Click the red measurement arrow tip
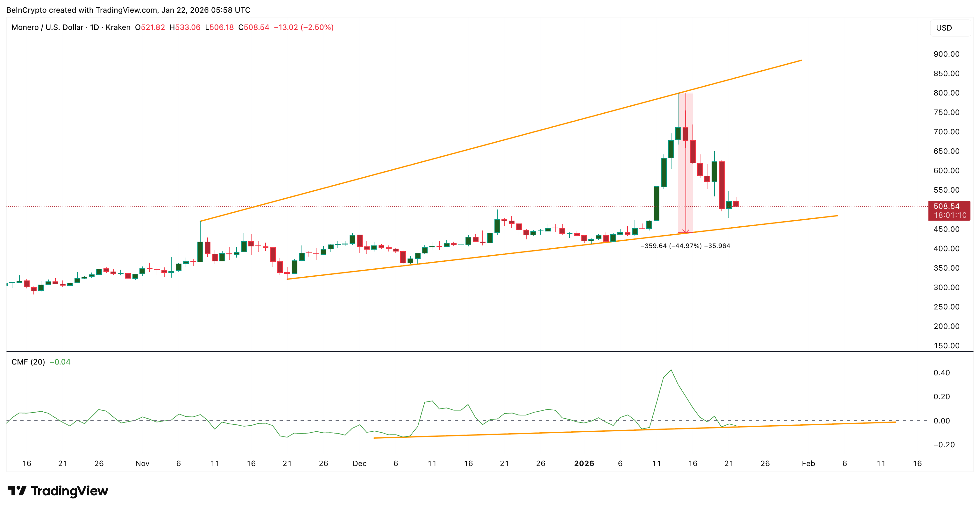 pos(685,232)
